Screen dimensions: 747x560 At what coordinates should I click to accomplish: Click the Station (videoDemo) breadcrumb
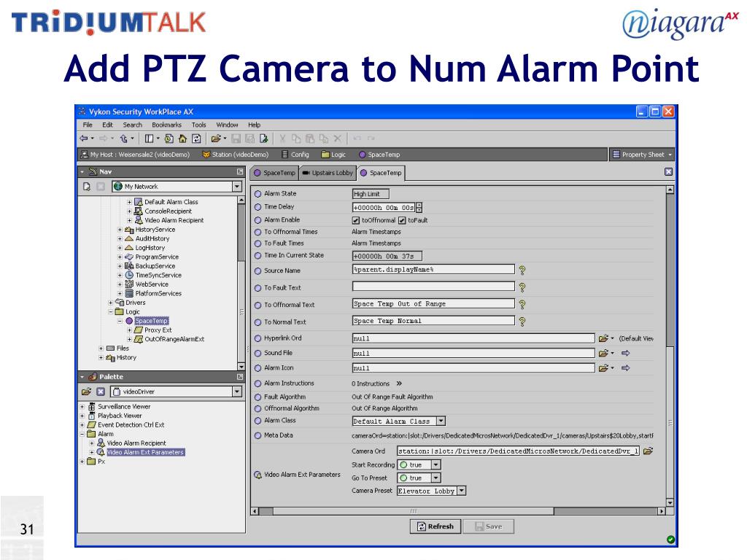pos(236,155)
